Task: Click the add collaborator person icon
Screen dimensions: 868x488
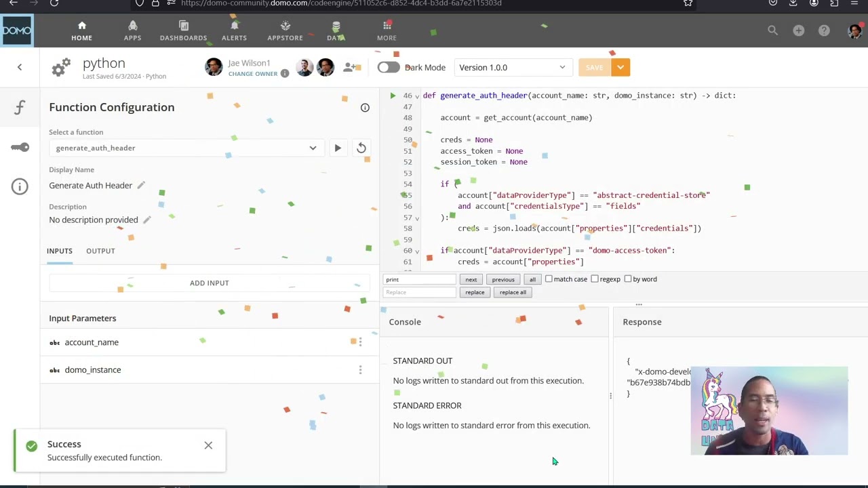Action: pyautogui.click(x=350, y=67)
